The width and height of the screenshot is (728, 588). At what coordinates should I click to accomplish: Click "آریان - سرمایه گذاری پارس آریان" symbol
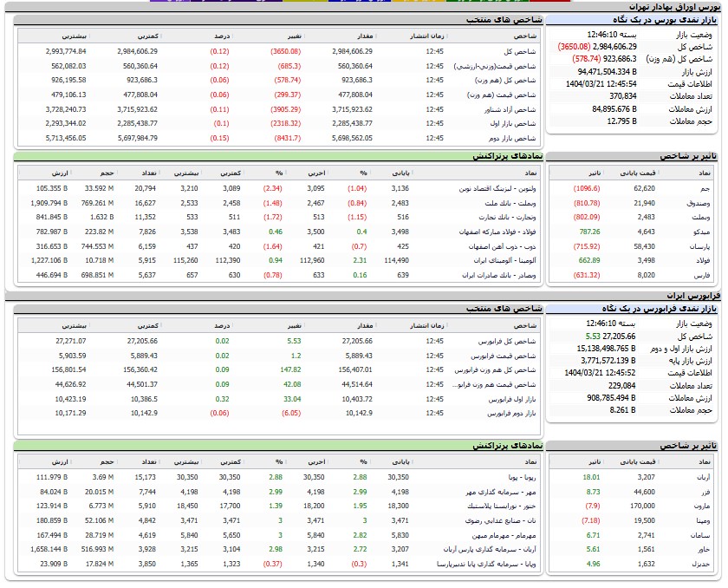pos(491,549)
